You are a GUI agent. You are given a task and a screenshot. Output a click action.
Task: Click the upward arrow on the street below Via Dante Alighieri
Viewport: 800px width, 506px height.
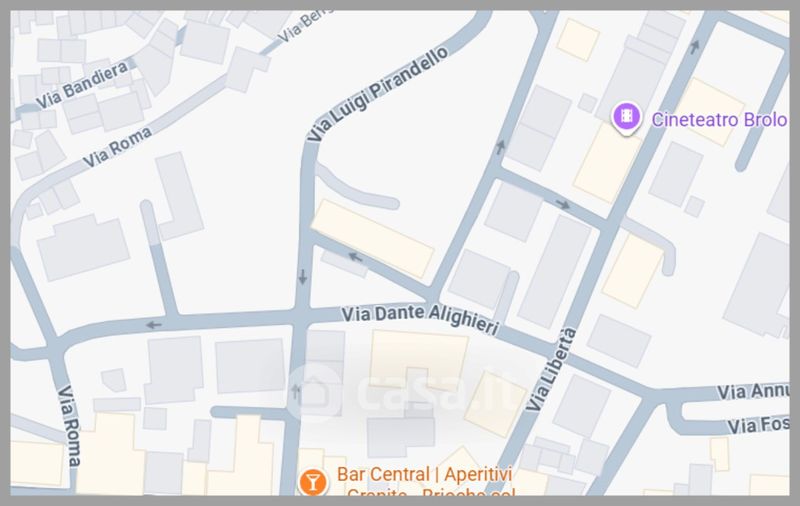(295, 392)
